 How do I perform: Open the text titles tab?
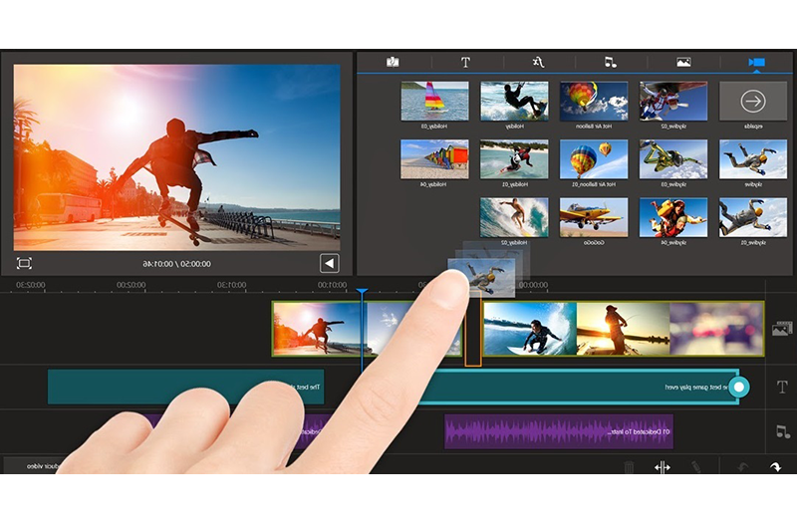[x=465, y=62]
